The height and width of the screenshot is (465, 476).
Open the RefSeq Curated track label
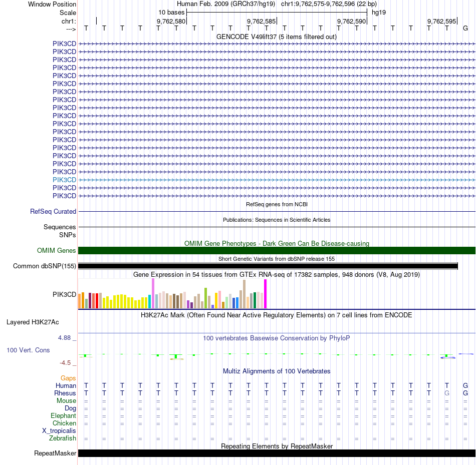click(53, 211)
